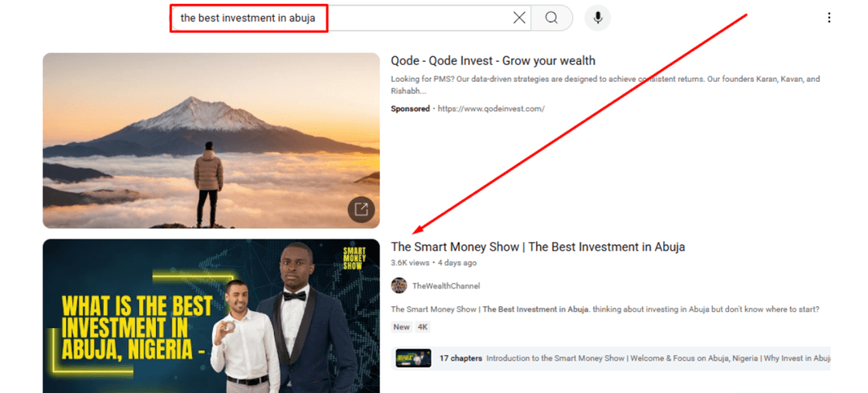Image resolution: width=868 pixels, height=393 pixels.
Task: Expand the 17 chapters list
Action: coord(461,358)
